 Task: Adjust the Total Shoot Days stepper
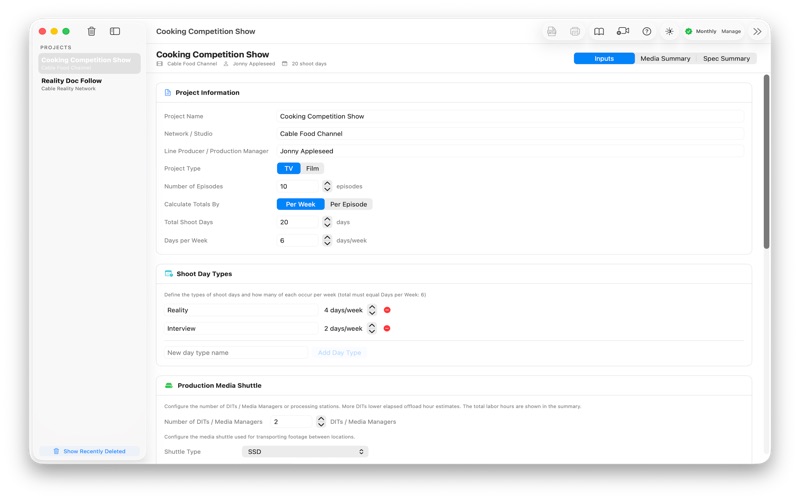pyautogui.click(x=327, y=222)
